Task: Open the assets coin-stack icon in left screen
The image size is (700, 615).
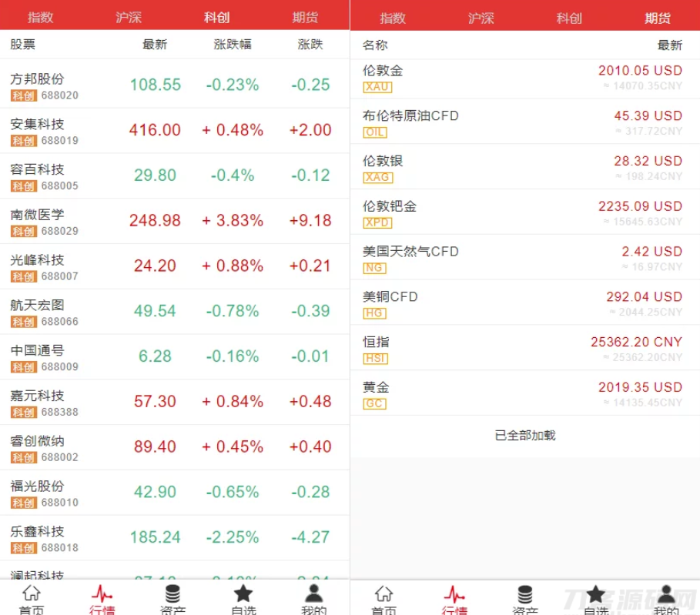Action: 172,593
